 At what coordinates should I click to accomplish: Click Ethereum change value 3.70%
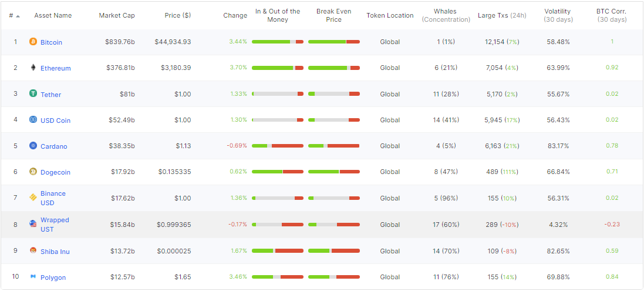pyautogui.click(x=238, y=68)
